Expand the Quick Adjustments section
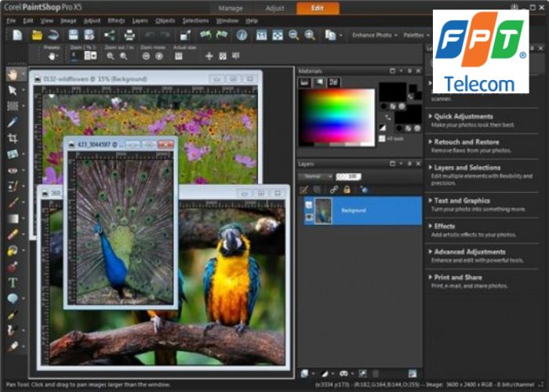Screen dimensions: 549x392 click(x=464, y=117)
